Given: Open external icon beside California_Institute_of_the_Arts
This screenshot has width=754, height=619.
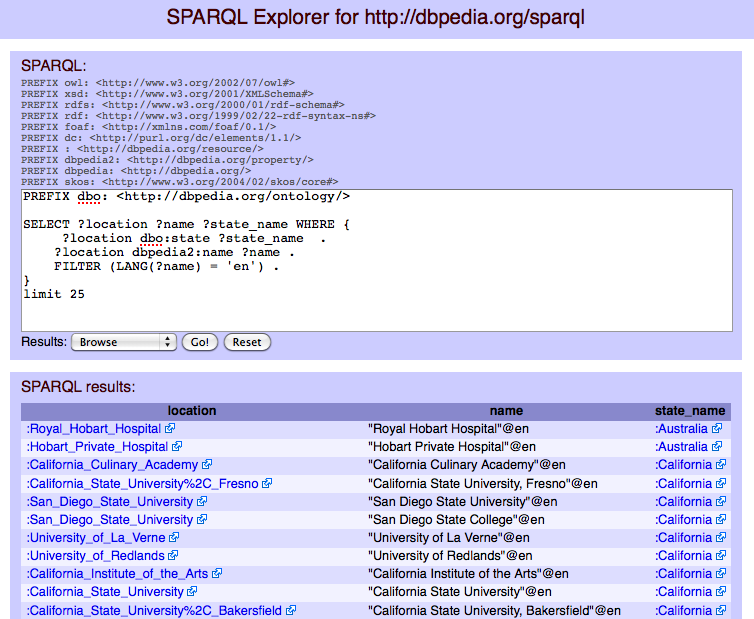Looking at the screenshot, I should [x=217, y=574].
